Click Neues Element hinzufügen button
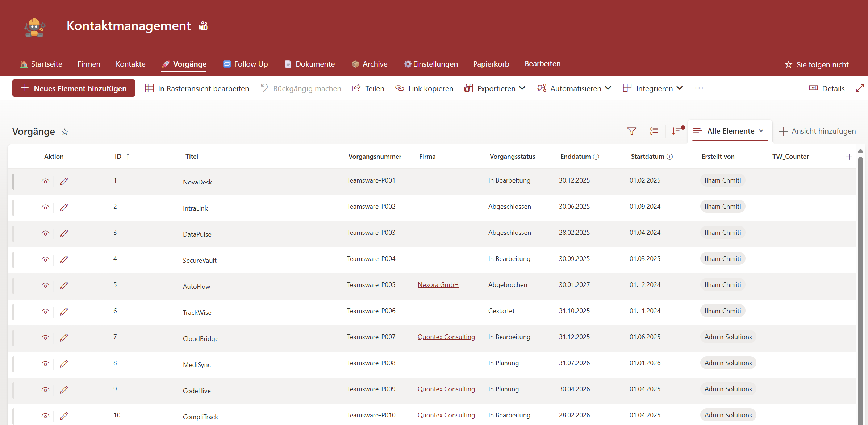Viewport: 868px width, 425px height. 74,88
